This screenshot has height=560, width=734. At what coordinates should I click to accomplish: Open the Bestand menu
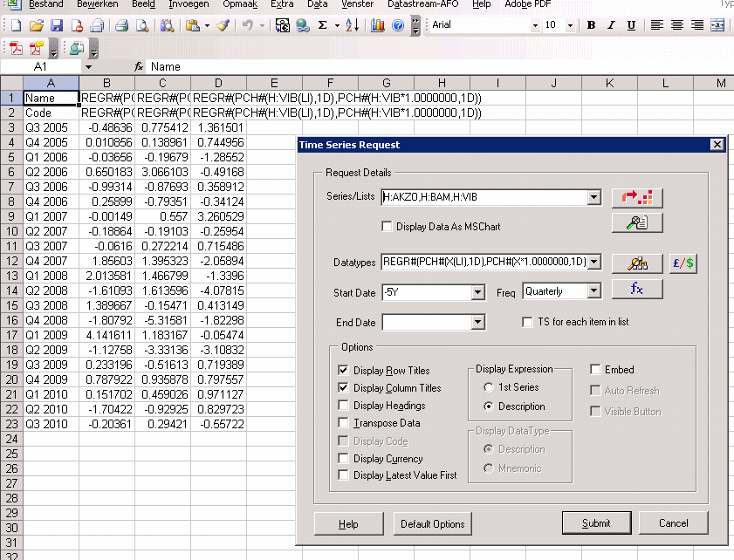(x=46, y=4)
